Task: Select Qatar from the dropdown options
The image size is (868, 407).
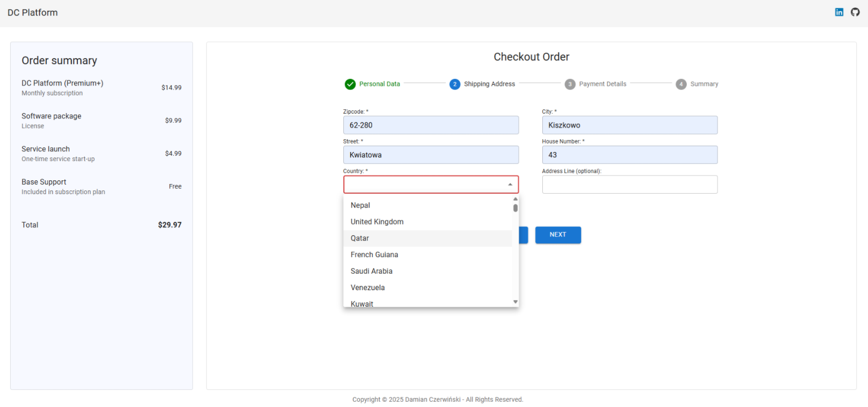Action: click(360, 238)
